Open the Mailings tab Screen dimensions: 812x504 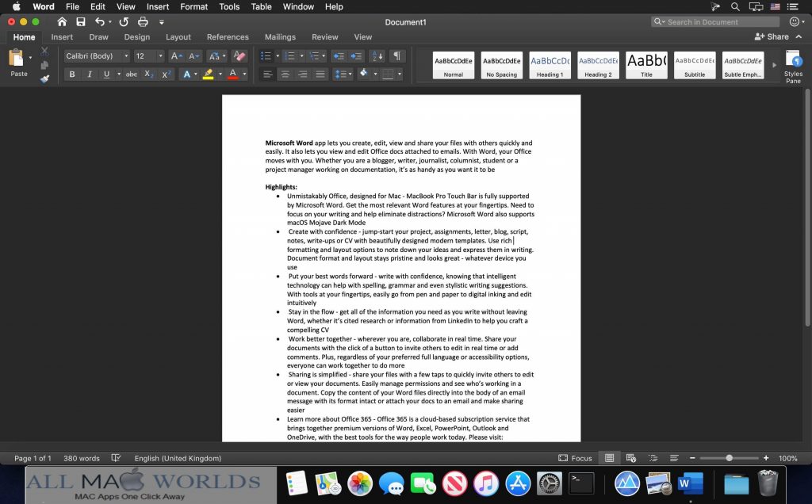pyautogui.click(x=280, y=36)
